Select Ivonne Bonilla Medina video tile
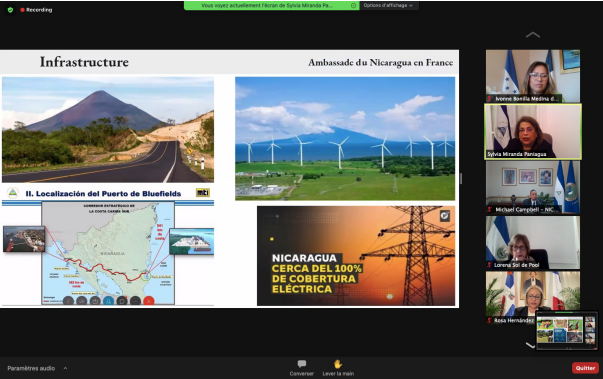 coord(533,76)
